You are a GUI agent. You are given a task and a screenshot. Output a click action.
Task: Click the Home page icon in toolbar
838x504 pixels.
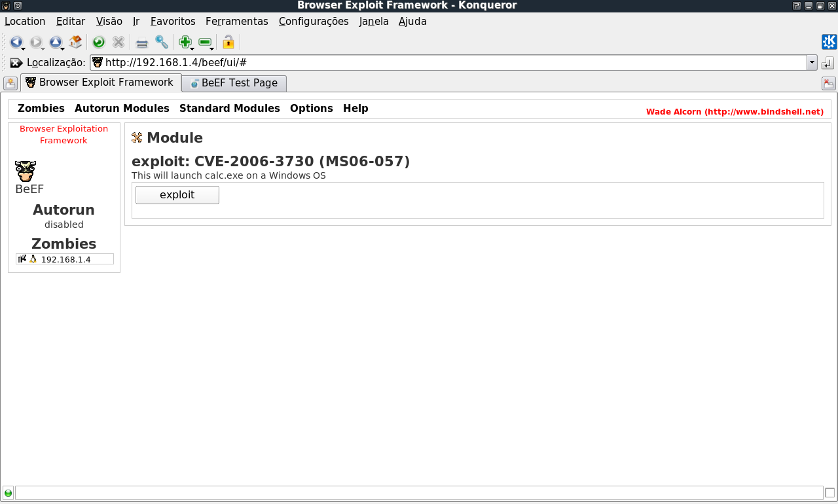[x=75, y=42]
